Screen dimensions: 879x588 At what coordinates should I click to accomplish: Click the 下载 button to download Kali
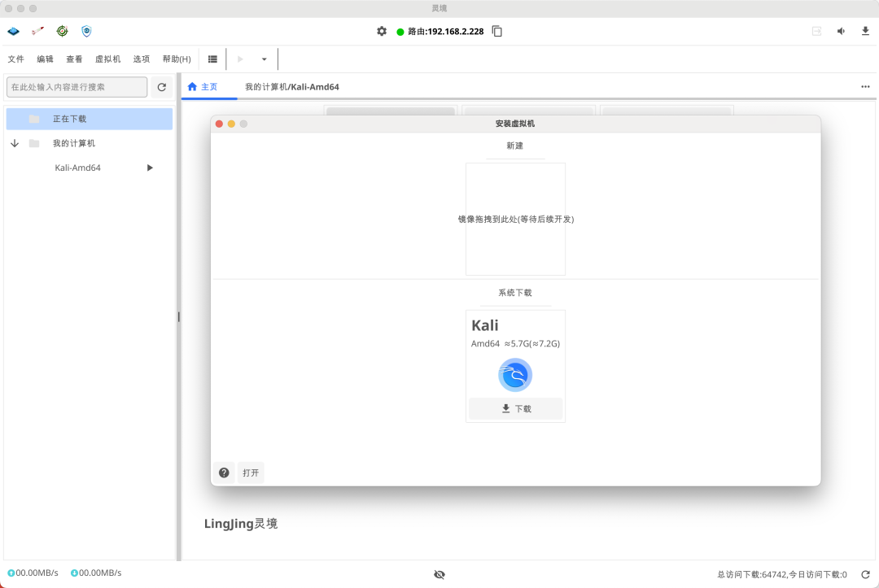[x=515, y=408]
